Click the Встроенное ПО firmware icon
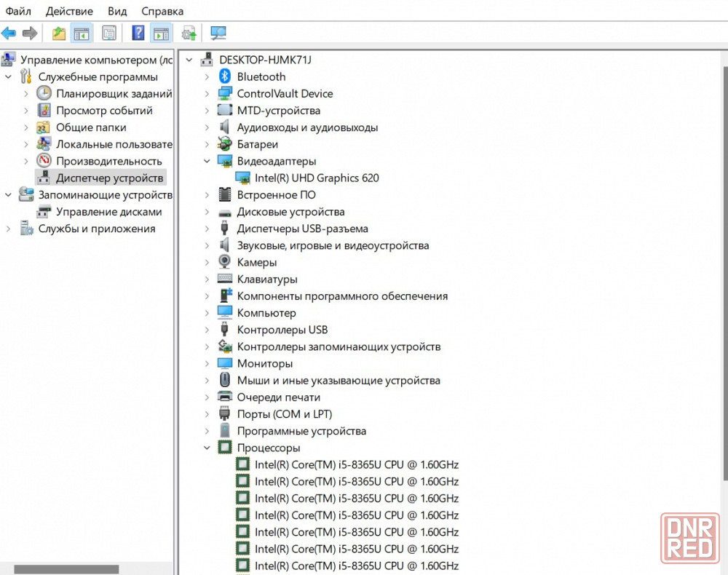 coord(225,194)
